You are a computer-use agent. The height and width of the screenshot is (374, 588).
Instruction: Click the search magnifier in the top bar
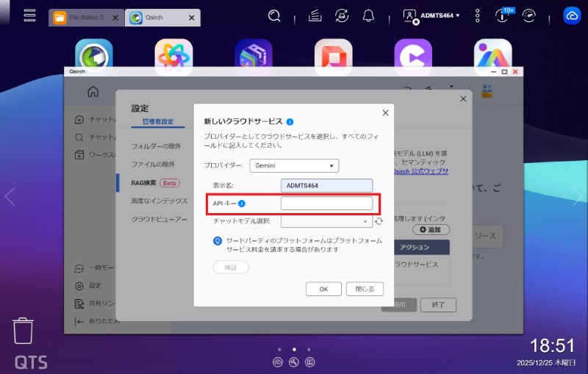[274, 15]
